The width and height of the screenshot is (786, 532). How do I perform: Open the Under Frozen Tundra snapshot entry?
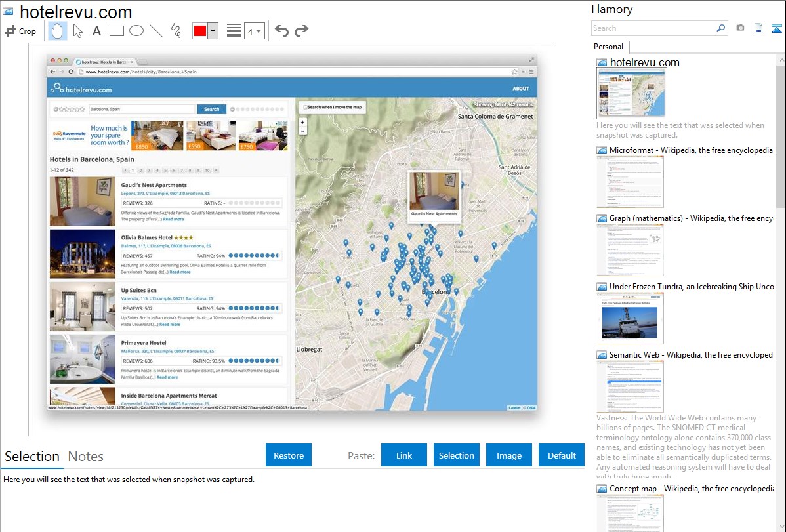pyautogui.click(x=692, y=286)
